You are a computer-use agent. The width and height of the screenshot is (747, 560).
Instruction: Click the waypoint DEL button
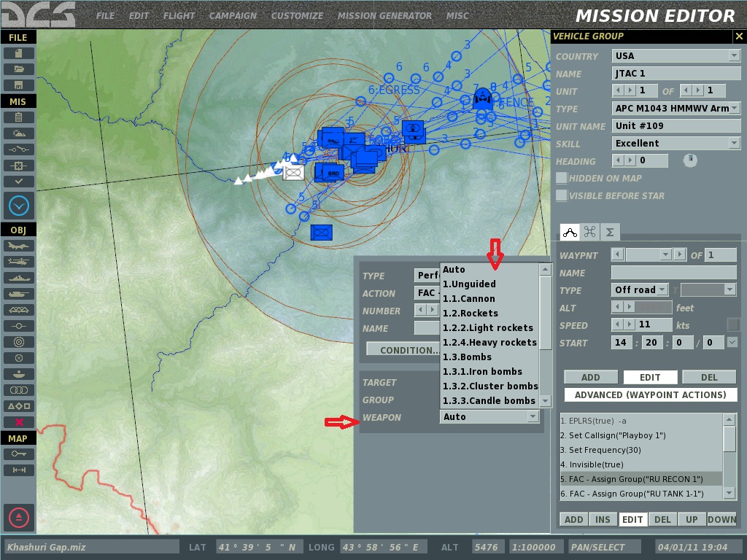point(709,377)
